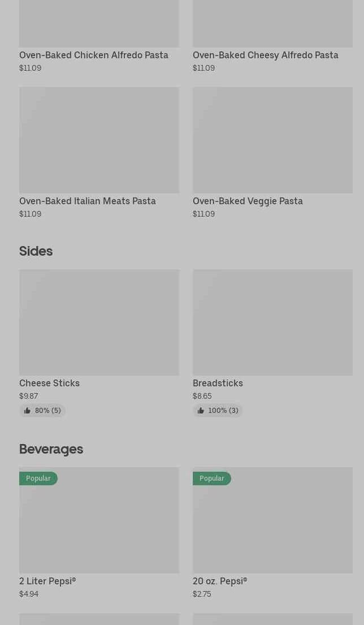Open the Breadsticks item image
This screenshot has height=625, width=364.
pos(272,322)
